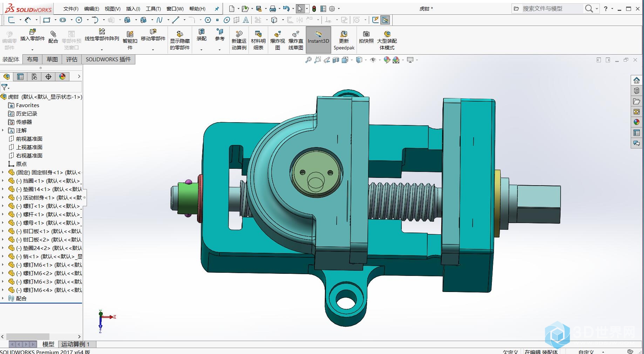The width and height of the screenshot is (644, 354).
Task: Open the 视图(V) menu
Action: click(x=113, y=9)
